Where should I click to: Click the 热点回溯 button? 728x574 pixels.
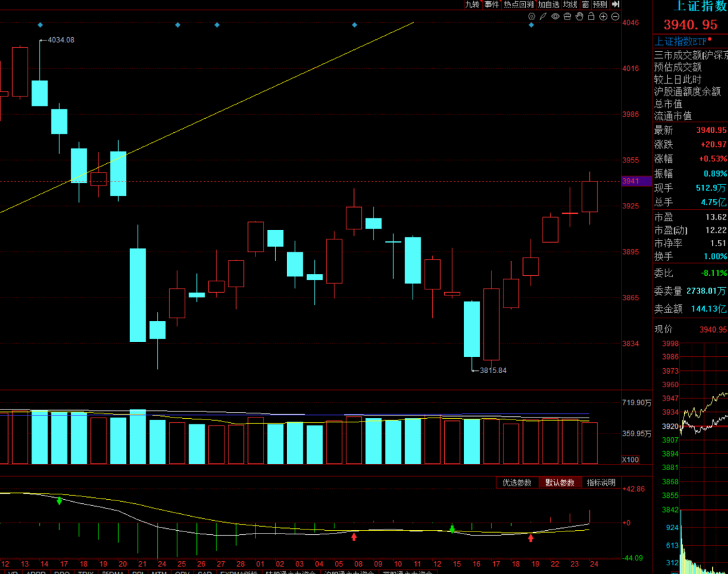click(x=518, y=4)
